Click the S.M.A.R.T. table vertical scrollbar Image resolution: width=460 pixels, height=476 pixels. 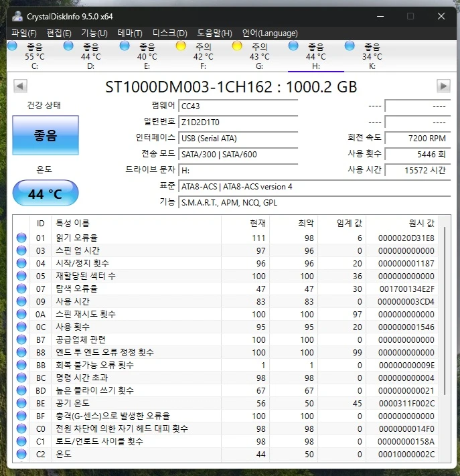click(445, 310)
